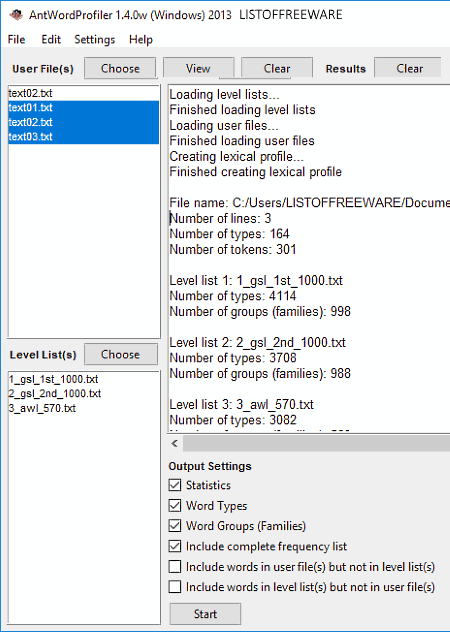The image size is (450, 632).
Task: Disable Include complete frequency list
Action: coord(175,546)
